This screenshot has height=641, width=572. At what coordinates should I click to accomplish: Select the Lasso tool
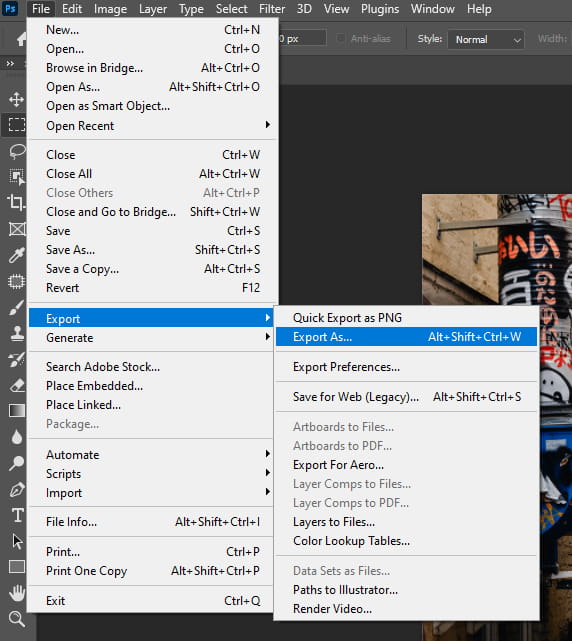(x=17, y=151)
